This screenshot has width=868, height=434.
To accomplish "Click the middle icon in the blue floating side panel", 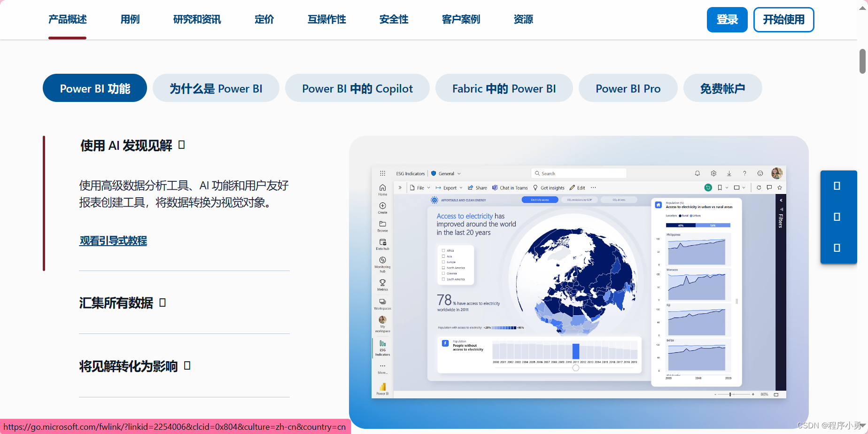I will (x=837, y=217).
